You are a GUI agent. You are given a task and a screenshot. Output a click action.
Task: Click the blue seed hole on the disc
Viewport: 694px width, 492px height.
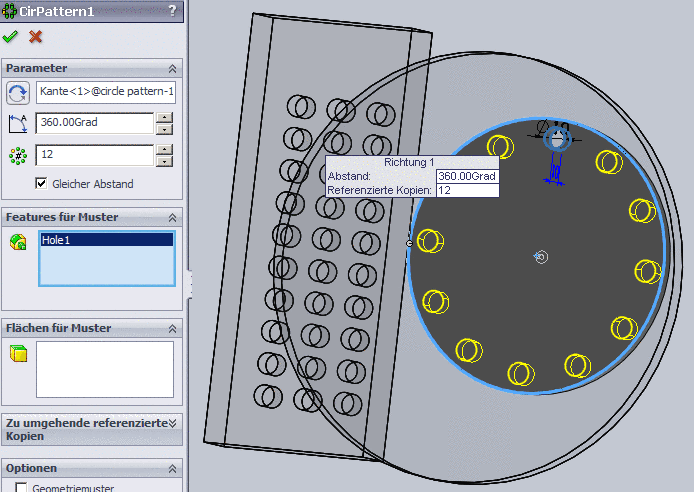point(557,139)
